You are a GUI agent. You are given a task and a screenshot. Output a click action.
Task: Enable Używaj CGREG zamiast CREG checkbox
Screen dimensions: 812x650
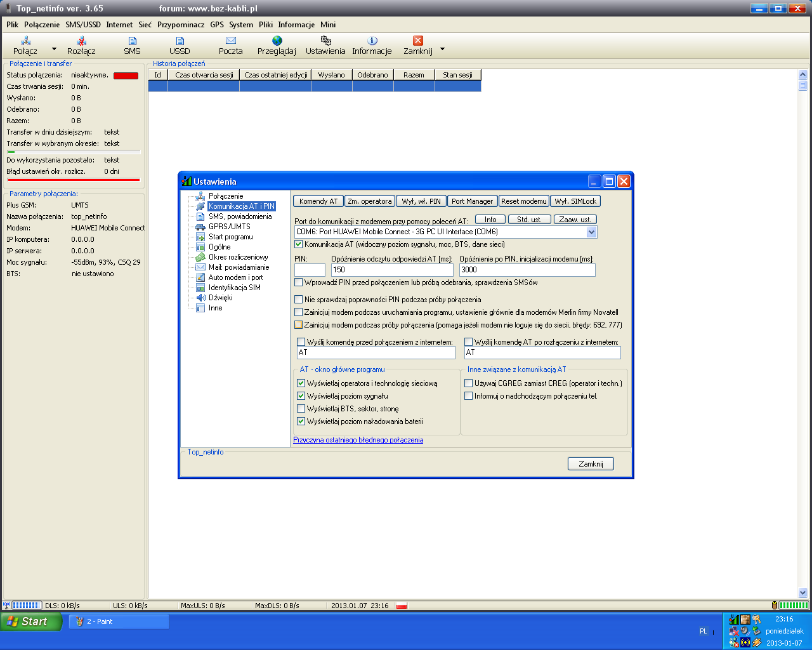[469, 383]
